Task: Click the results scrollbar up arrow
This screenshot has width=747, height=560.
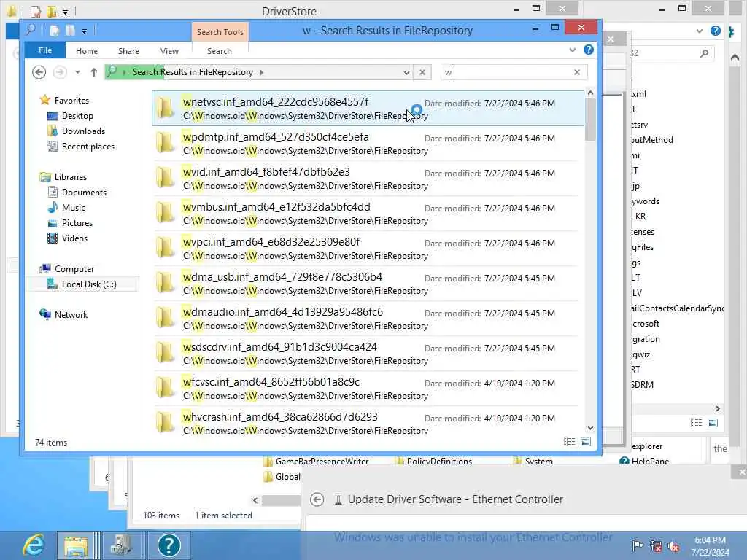Action: (590, 93)
